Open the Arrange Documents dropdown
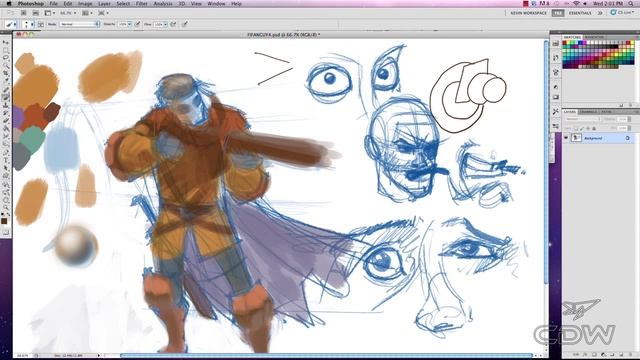This screenshot has width=640, height=360. pyautogui.click(x=87, y=13)
